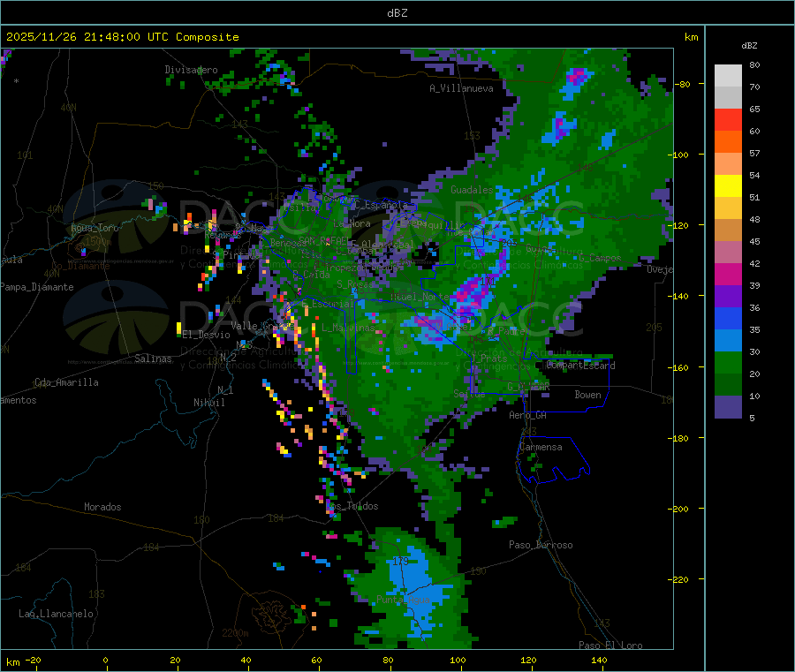
Task: Click the Divisadero place label
Action: point(191,70)
